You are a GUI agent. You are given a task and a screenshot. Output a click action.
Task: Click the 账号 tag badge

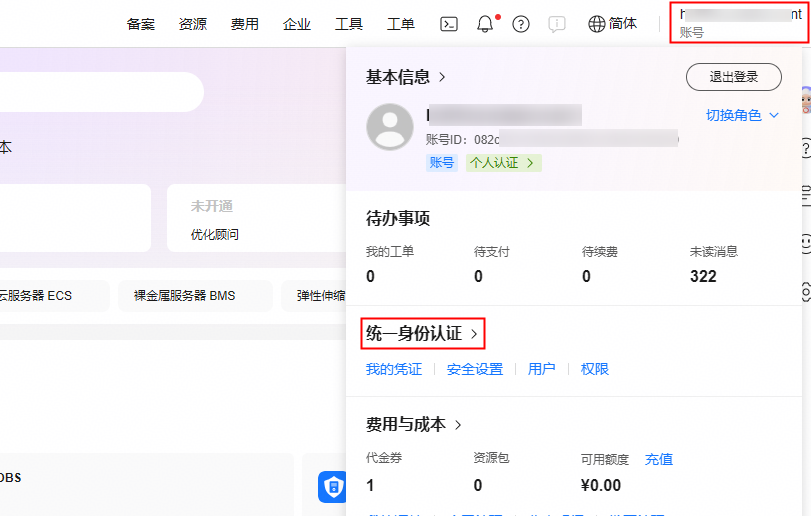click(442, 163)
